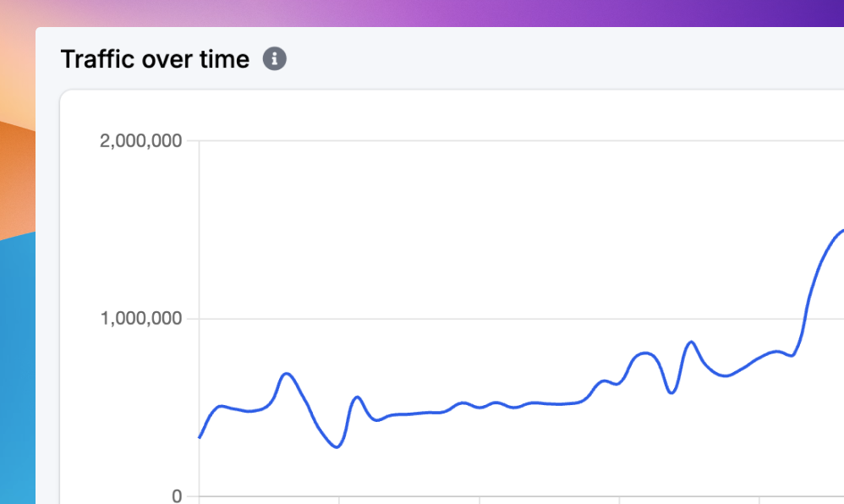Click the 1,000,000 y-axis label
Viewport: 844px width, 504px height.
point(140,319)
